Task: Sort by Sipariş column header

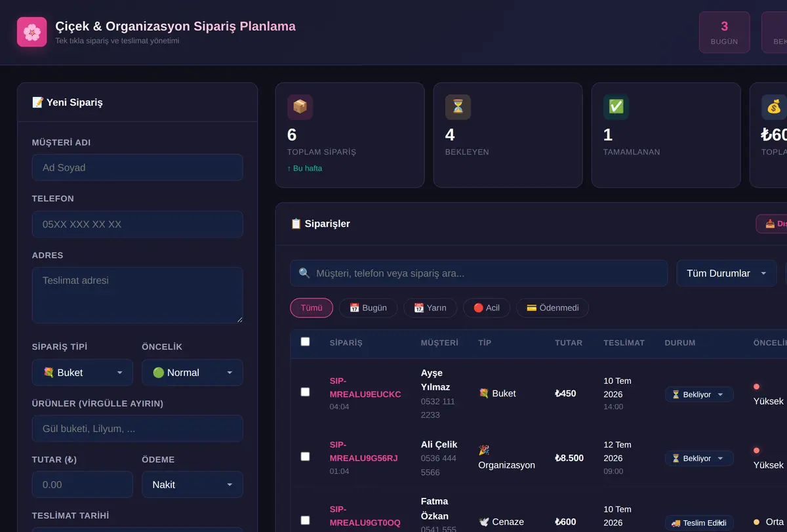Action: [x=346, y=342]
